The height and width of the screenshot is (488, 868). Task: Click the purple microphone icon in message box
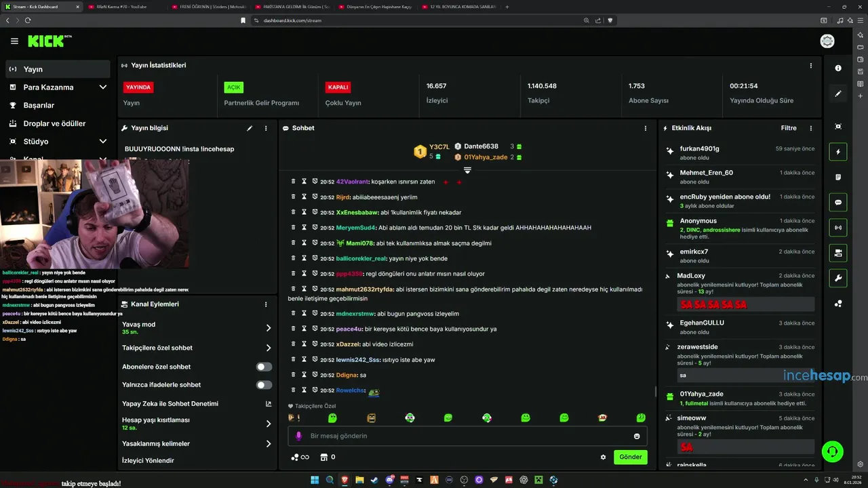(297, 436)
